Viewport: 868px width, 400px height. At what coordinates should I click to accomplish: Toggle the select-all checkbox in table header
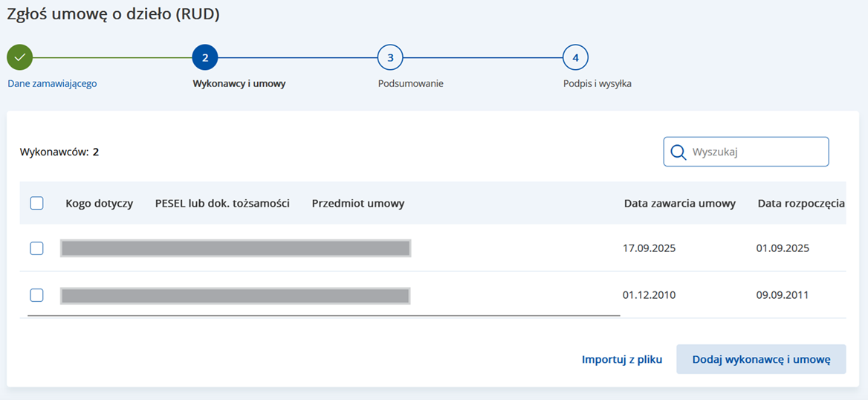click(x=36, y=203)
